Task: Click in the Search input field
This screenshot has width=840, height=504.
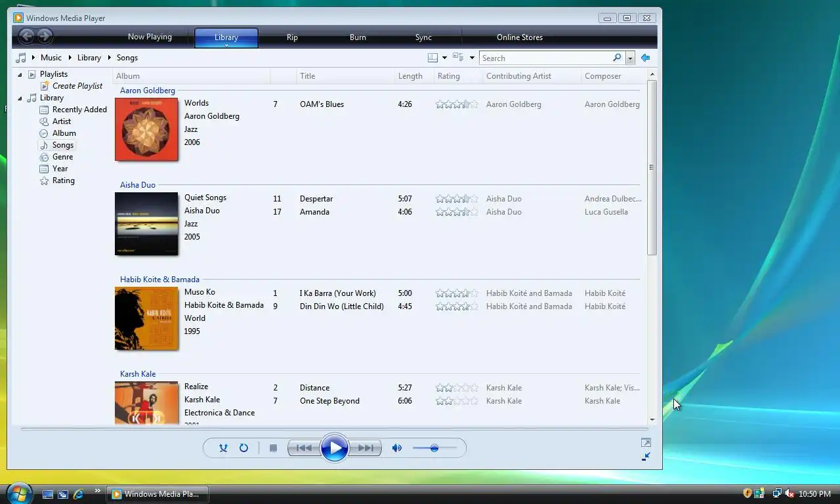Action: point(545,58)
